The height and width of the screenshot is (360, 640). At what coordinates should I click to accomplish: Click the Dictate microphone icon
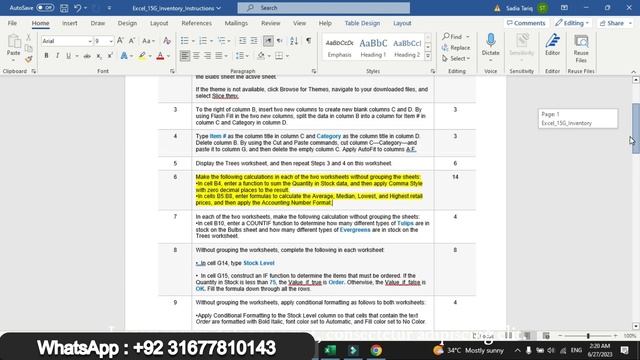coord(491,41)
